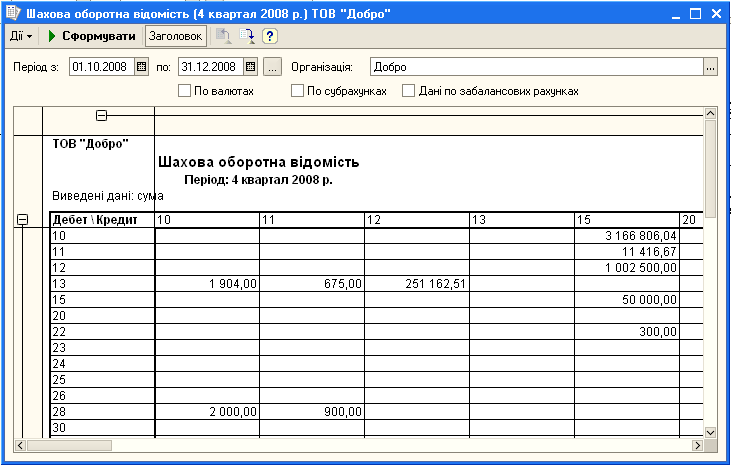Image resolution: width=731 pixels, height=465 pixels.
Task: Select the cell with 3 166 806,04
Action: pos(627,236)
